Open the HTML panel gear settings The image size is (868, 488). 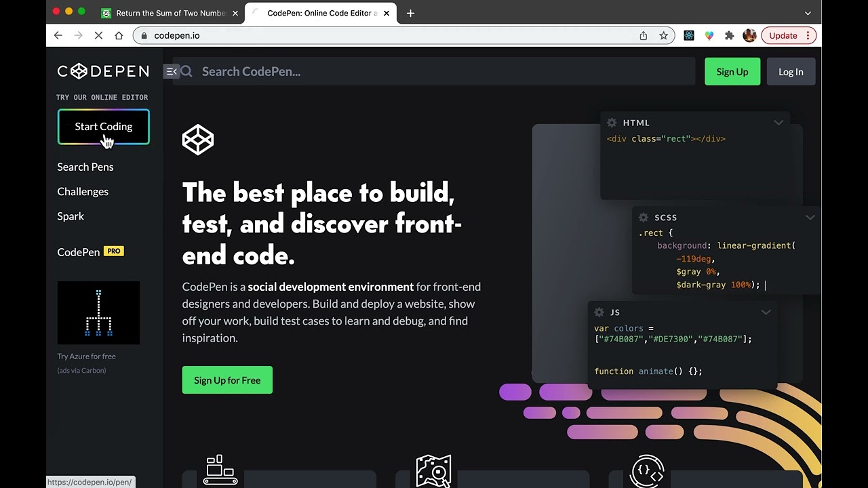coord(612,123)
